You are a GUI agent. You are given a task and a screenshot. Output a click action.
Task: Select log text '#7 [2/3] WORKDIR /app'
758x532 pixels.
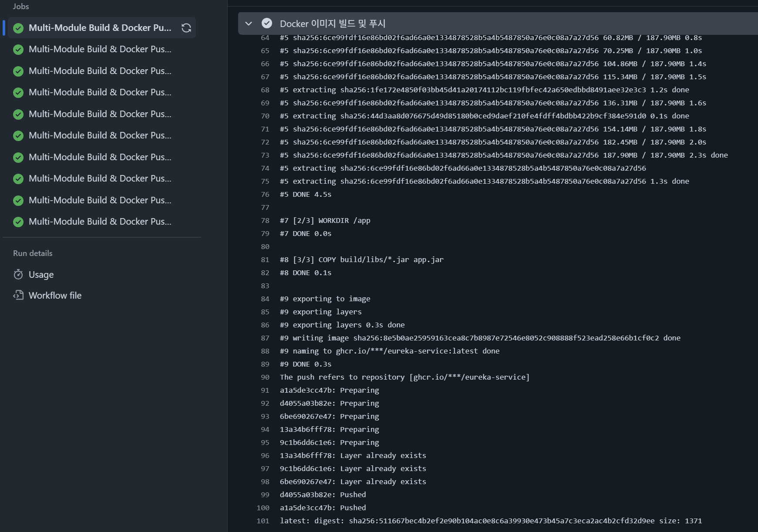click(x=325, y=221)
